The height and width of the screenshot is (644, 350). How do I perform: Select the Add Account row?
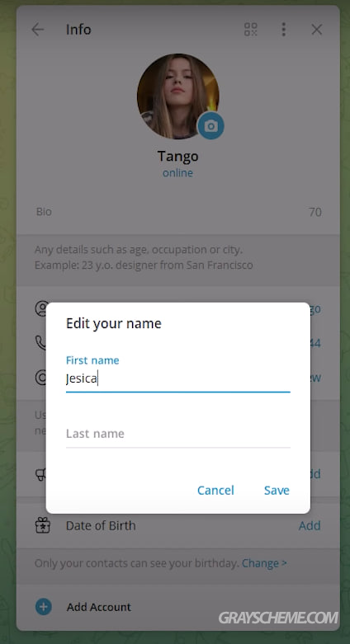[178, 607]
